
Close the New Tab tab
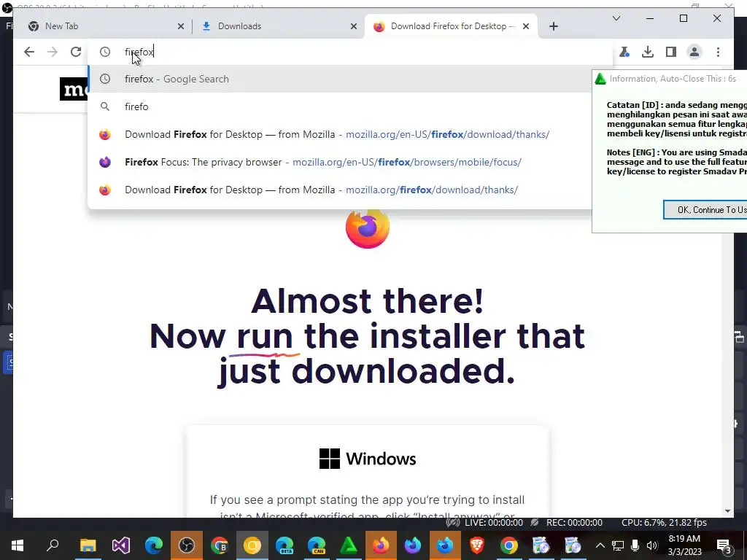(181, 26)
